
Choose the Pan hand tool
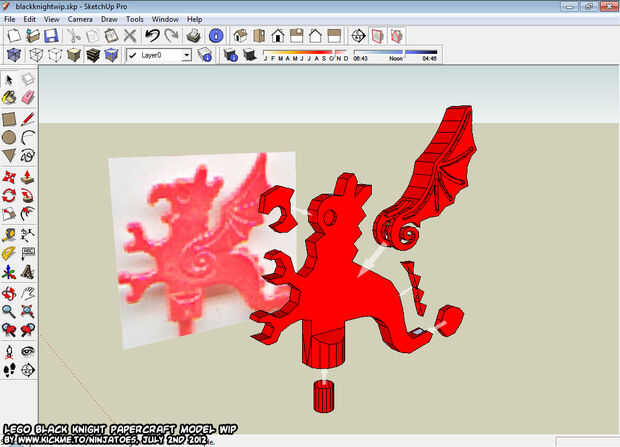point(28,294)
